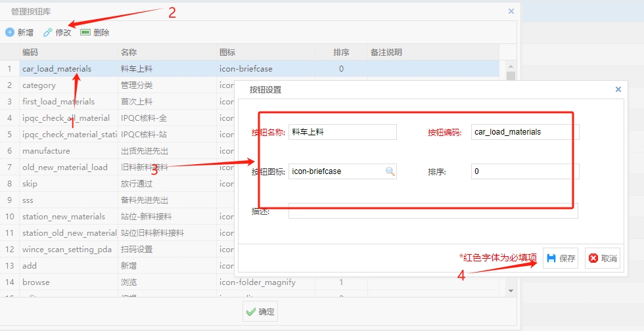The image size is (644, 331).
Task: Click the 删除 (delete) toolbar icon
Action: 85,32
